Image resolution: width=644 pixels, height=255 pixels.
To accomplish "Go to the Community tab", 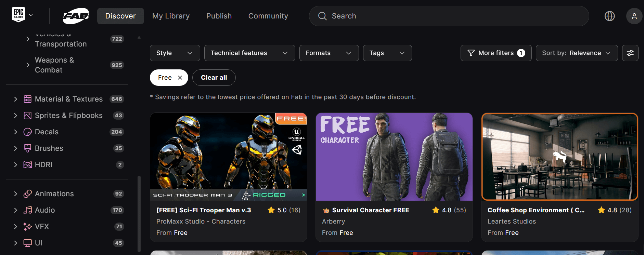I will point(268,16).
